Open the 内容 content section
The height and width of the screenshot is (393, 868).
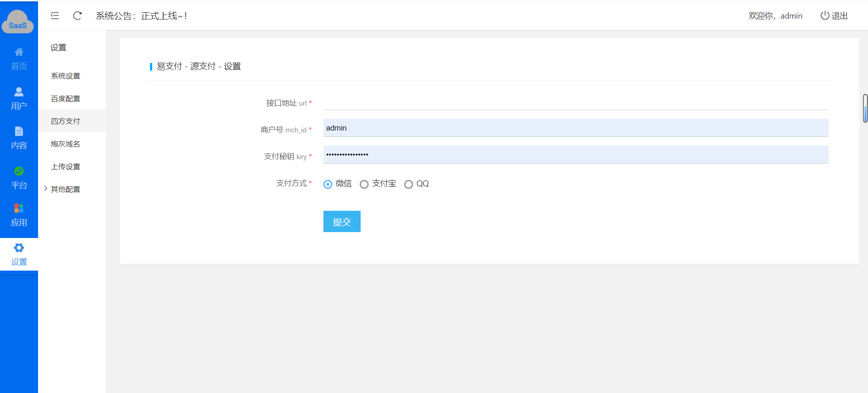19,138
